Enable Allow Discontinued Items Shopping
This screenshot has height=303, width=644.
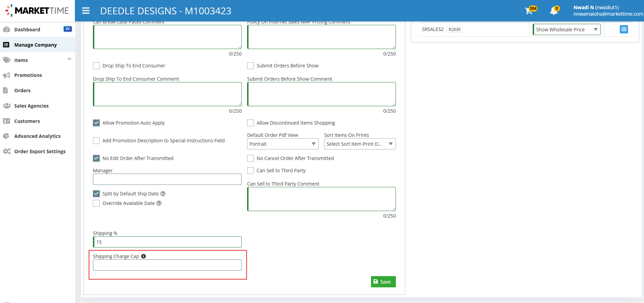click(x=251, y=123)
